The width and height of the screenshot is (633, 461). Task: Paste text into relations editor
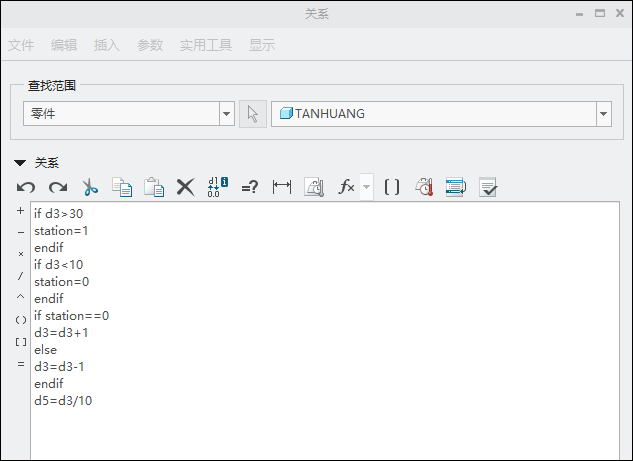[154, 187]
